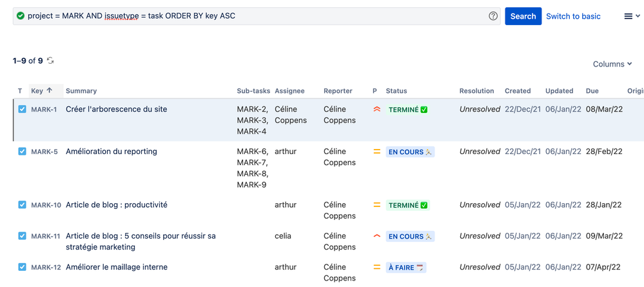Open the Columns dropdown
The width and height of the screenshot is (644, 287).
point(612,64)
